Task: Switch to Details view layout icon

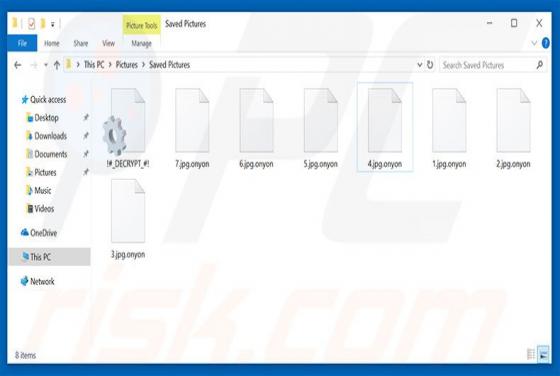Action: click(x=531, y=354)
